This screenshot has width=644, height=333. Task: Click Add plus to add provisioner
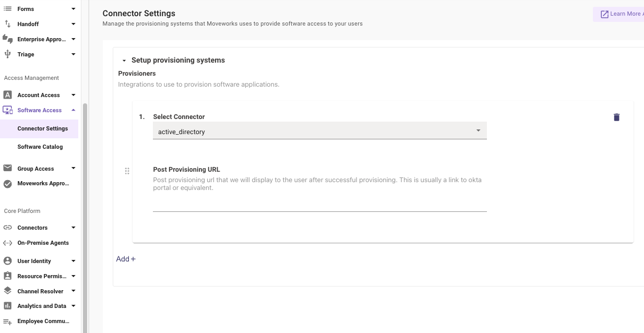(126, 259)
